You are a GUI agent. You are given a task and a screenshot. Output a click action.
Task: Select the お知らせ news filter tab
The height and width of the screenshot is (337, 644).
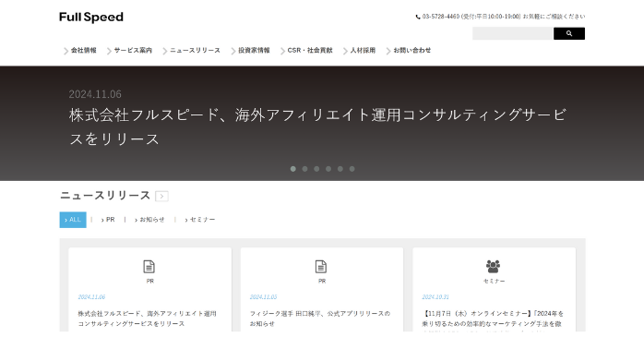(149, 220)
